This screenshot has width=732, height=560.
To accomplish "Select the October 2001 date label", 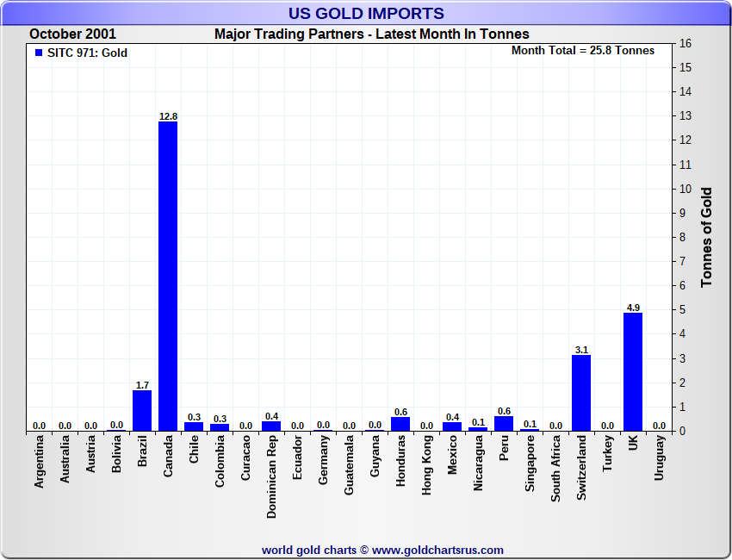I will 73,34.
